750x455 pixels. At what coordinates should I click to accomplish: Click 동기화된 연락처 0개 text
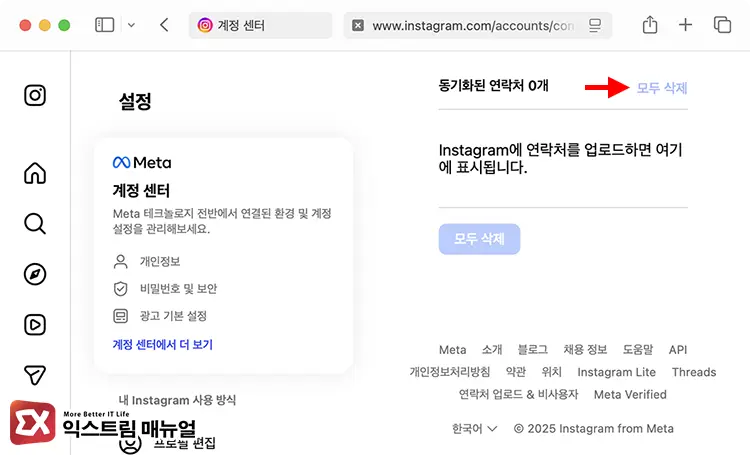pos(493,86)
